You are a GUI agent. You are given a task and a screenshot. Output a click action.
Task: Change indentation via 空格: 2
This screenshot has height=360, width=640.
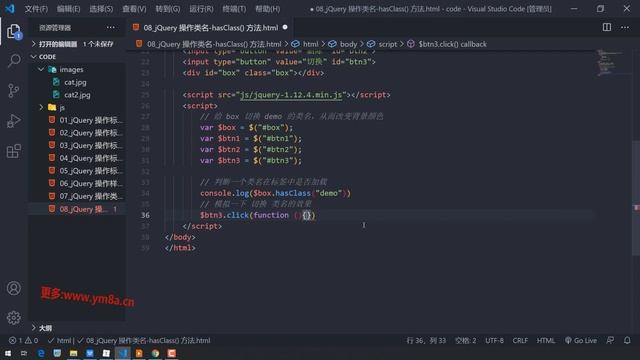pos(465,340)
